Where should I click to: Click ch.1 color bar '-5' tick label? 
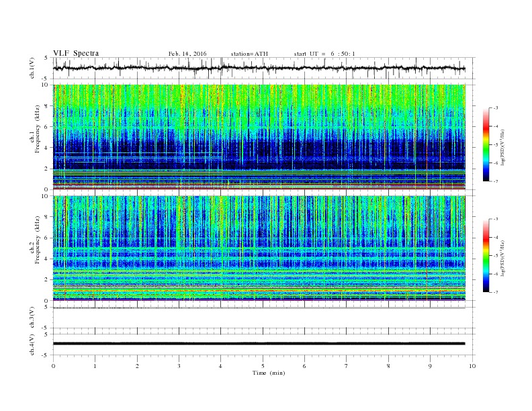[x=496, y=145]
